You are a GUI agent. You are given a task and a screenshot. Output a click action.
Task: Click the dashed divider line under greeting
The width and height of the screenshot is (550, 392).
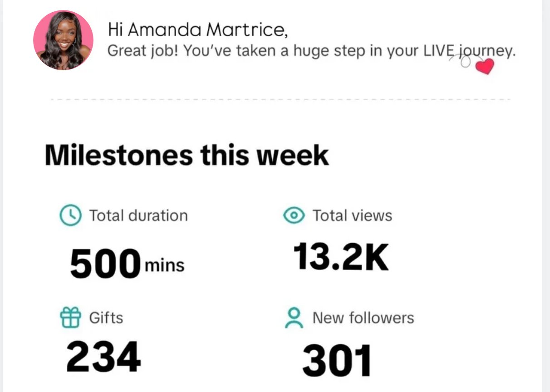280,99
